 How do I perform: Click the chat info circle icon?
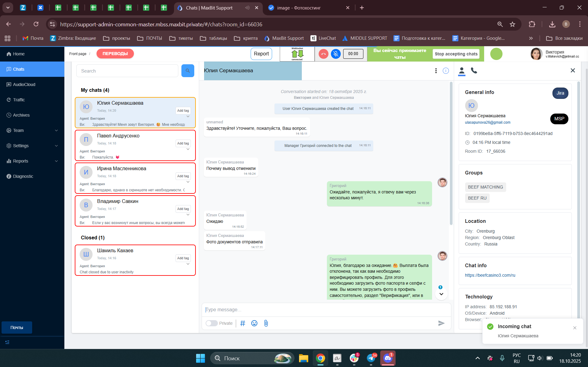(x=446, y=71)
